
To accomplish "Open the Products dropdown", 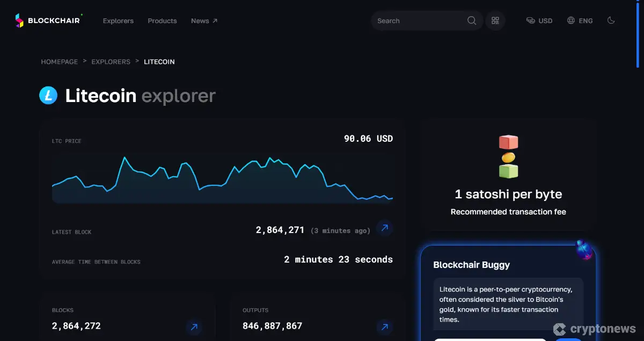I will pos(162,21).
